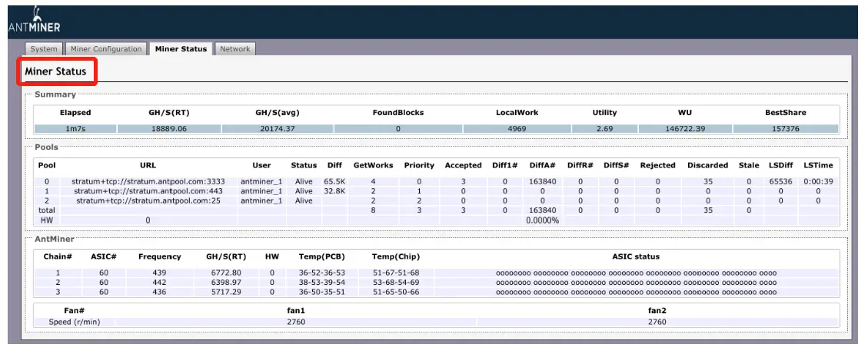The image size is (868, 354).
Task: Switch to the System tab
Action: [x=44, y=49]
